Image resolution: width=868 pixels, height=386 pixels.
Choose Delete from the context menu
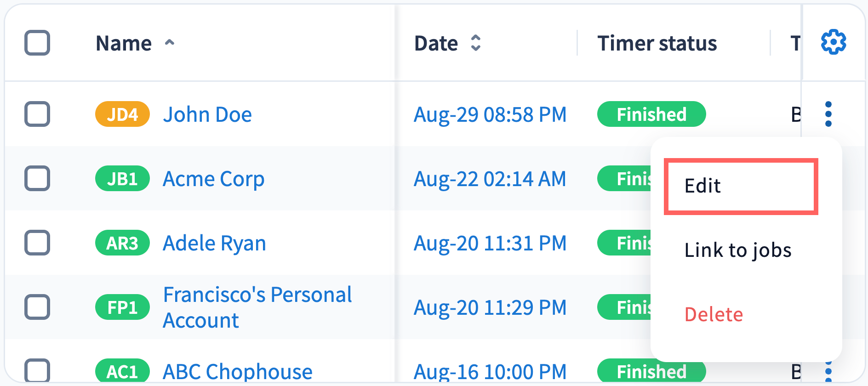click(x=714, y=315)
